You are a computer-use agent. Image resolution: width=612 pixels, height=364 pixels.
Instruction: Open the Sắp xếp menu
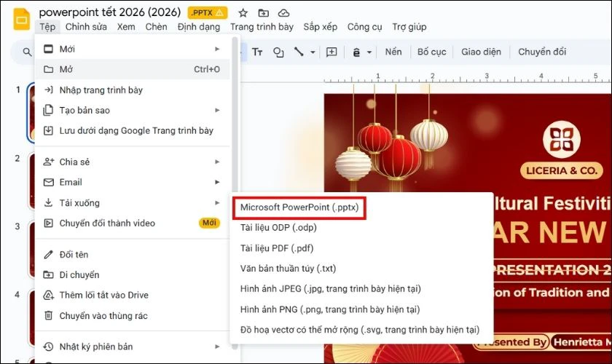321,27
